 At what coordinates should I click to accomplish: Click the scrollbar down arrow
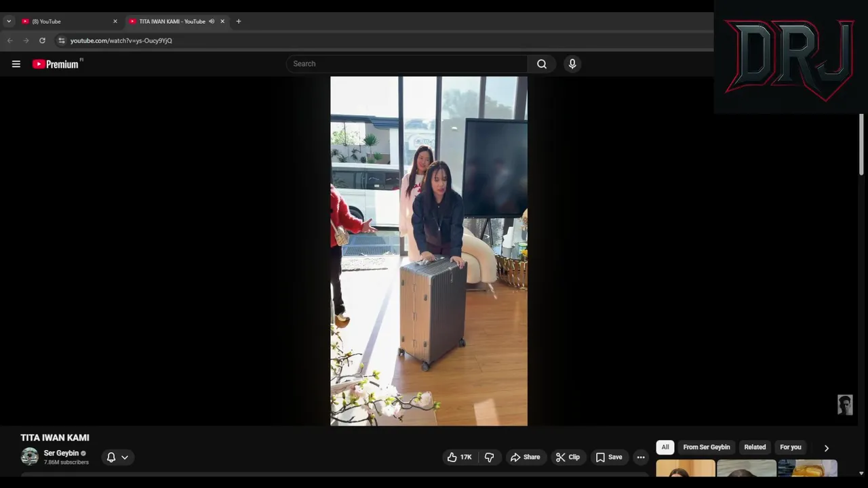(861, 473)
